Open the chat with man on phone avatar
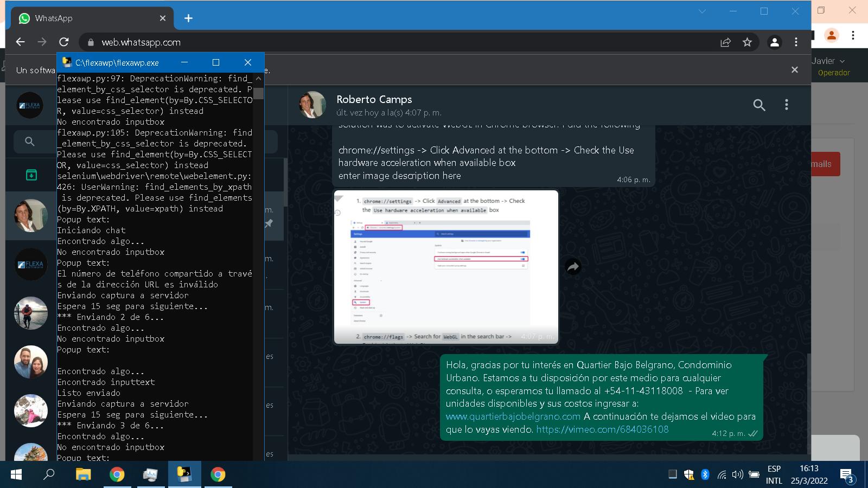Image resolution: width=868 pixels, height=488 pixels. [x=31, y=215]
